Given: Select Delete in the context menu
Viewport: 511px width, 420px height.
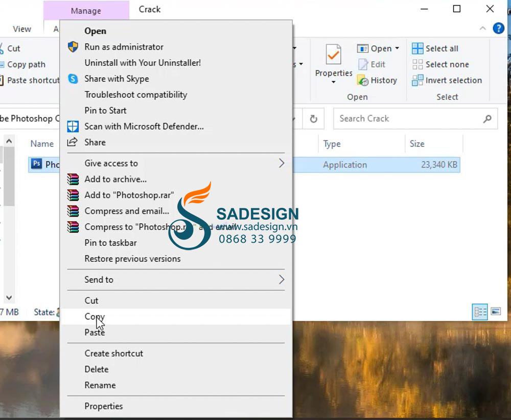Looking at the screenshot, I should pyautogui.click(x=176, y=369).
